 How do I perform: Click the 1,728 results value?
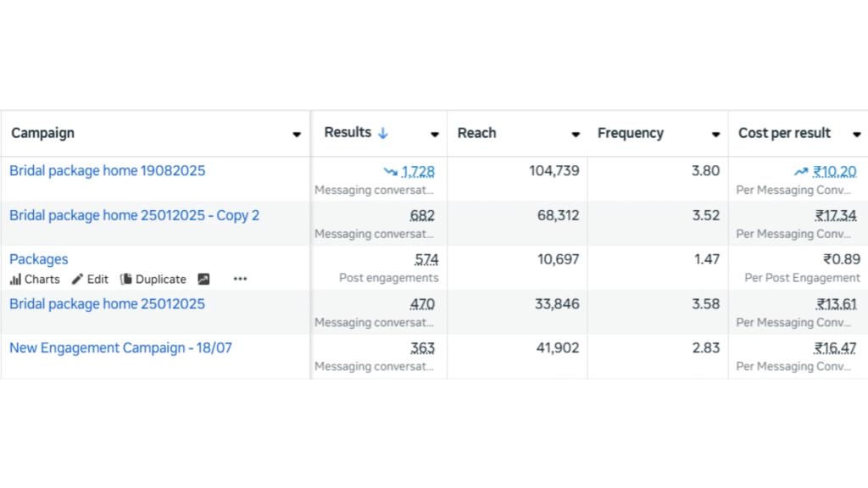click(418, 171)
